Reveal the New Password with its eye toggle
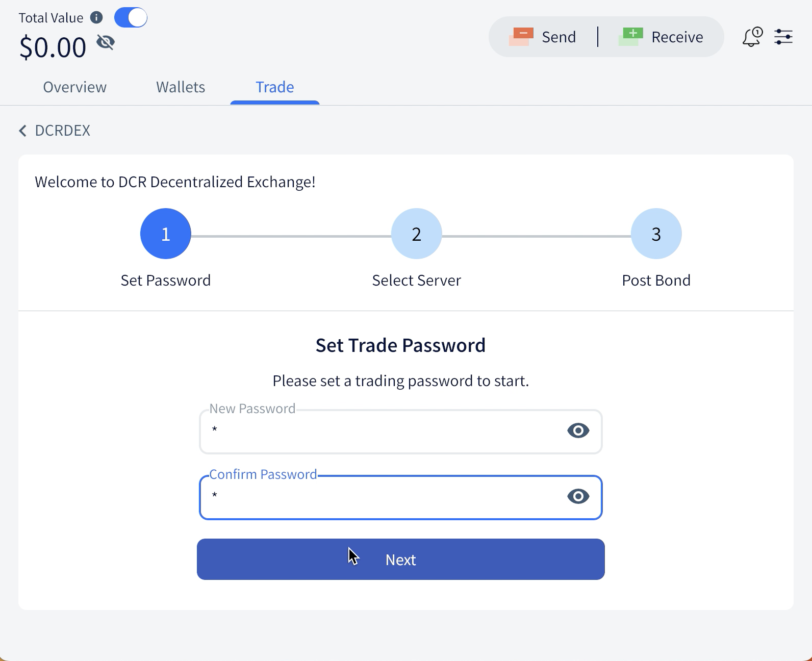The width and height of the screenshot is (812, 661). click(578, 431)
